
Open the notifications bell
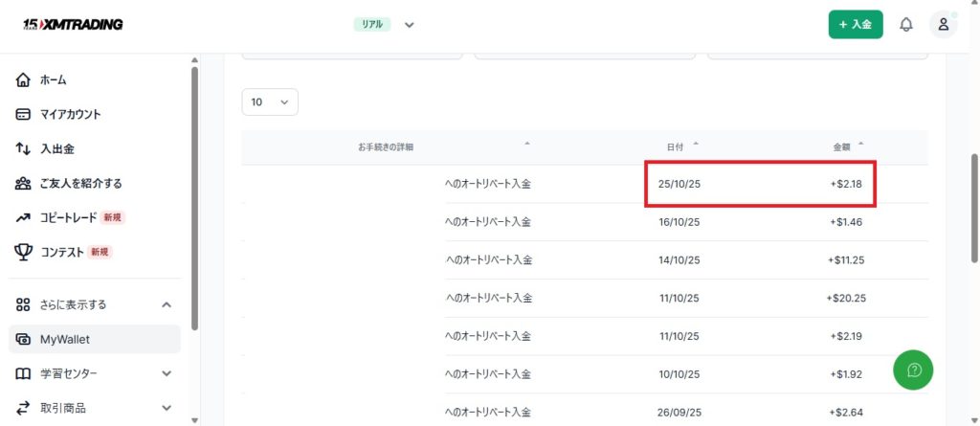pos(905,25)
